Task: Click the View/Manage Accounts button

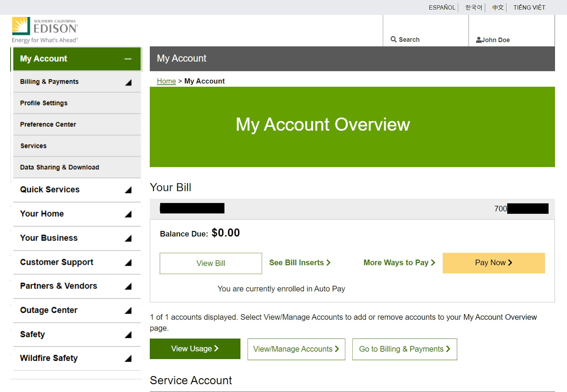Action: click(296, 349)
